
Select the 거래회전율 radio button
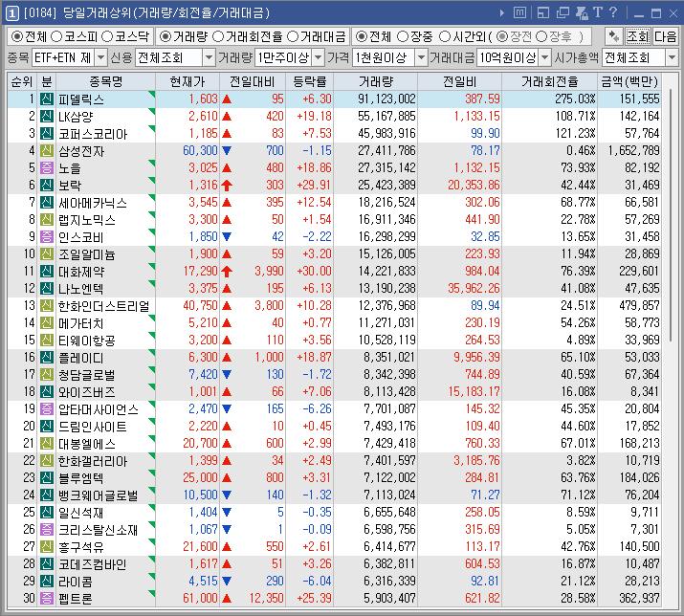[218, 36]
